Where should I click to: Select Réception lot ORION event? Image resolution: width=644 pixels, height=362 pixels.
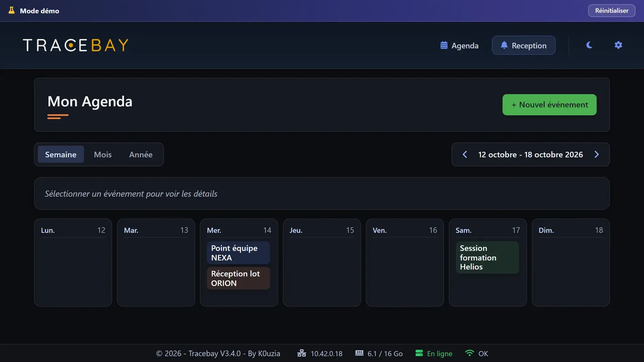238,278
